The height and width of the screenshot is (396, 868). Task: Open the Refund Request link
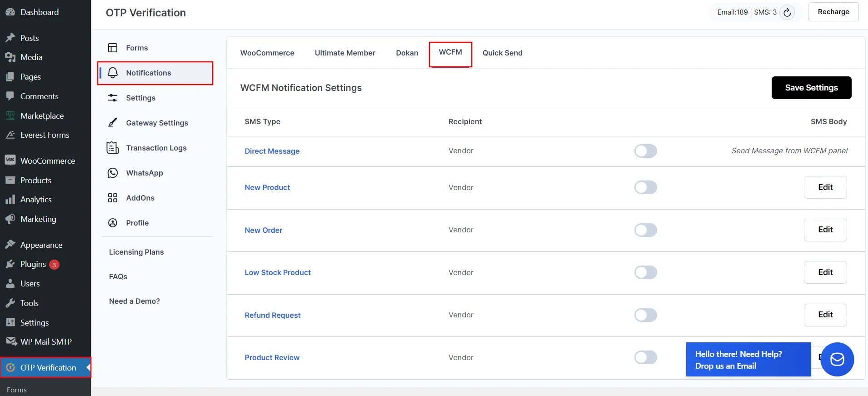[x=273, y=315]
